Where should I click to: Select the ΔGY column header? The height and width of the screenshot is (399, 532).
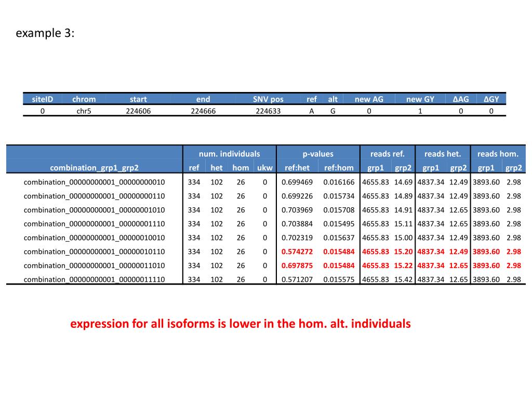[x=491, y=99]
